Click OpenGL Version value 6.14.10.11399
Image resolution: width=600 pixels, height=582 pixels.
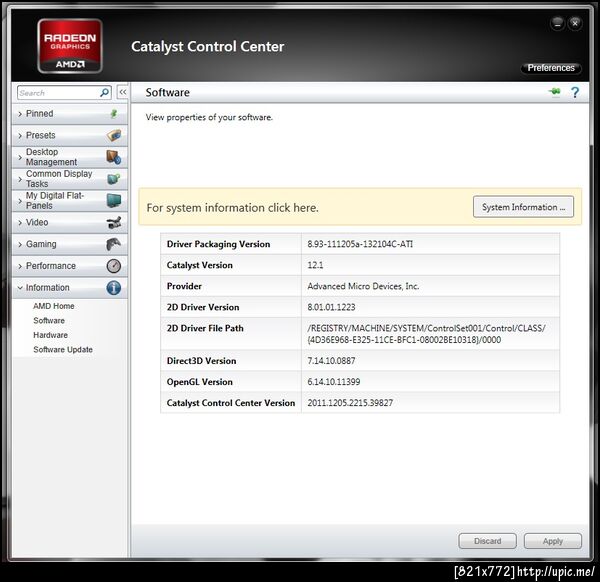pos(334,382)
